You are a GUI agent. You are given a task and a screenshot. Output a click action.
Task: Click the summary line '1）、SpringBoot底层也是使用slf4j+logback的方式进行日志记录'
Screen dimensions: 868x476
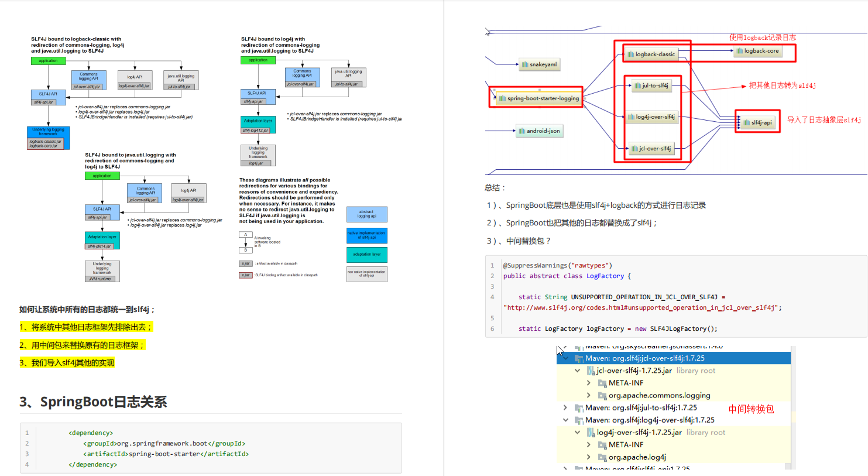tap(596, 206)
